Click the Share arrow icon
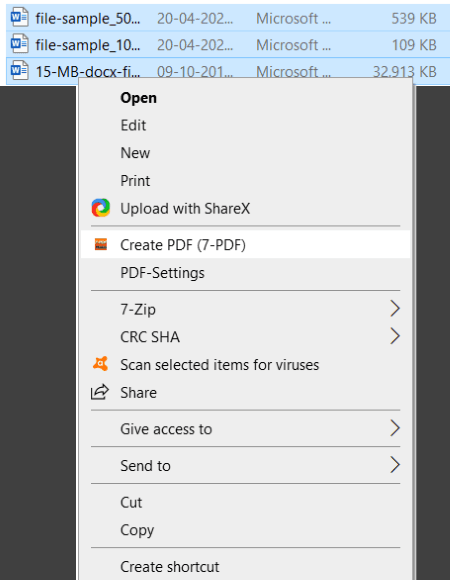 click(100, 392)
